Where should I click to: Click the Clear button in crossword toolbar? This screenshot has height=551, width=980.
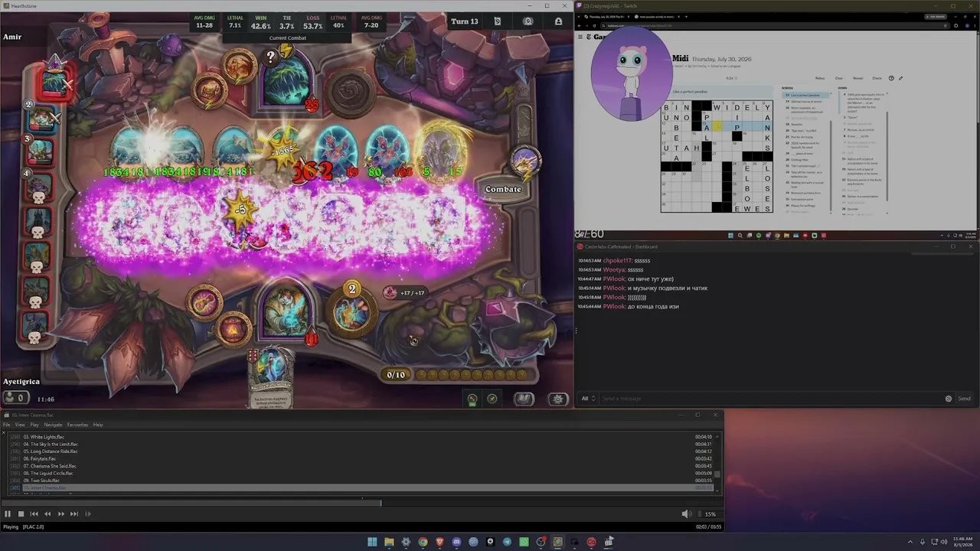[x=839, y=78]
